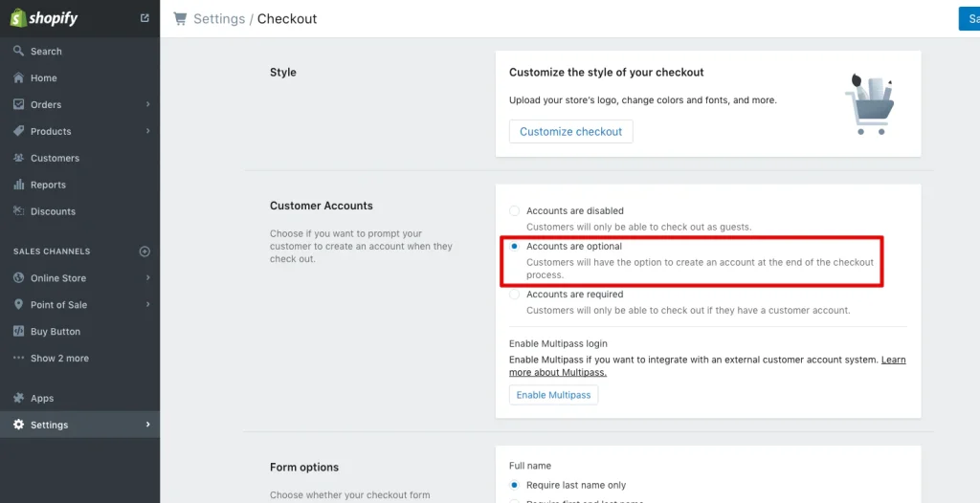Go to Point of Sale menu item
The height and width of the screenshot is (503, 980).
click(x=58, y=305)
